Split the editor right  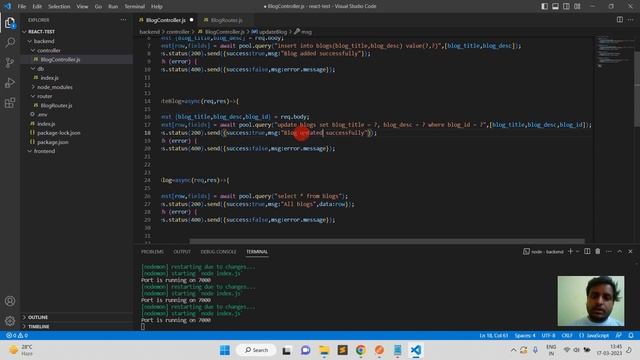click(620, 20)
